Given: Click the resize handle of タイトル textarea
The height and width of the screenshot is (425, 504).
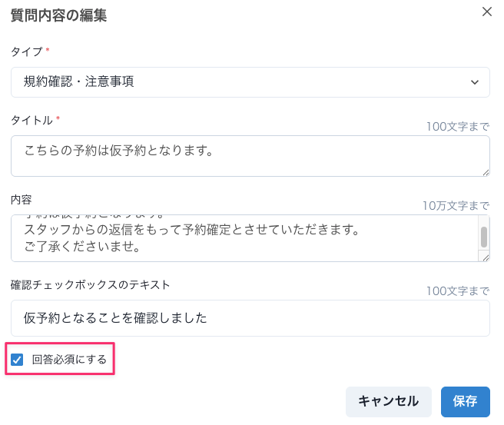Looking at the screenshot, I should (x=486, y=172).
